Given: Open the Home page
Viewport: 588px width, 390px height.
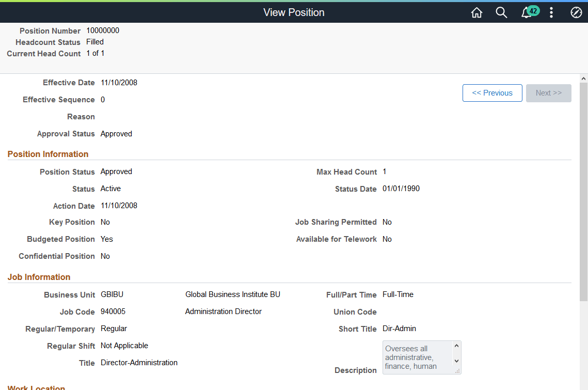Looking at the screenshot, I should (476, 12).
